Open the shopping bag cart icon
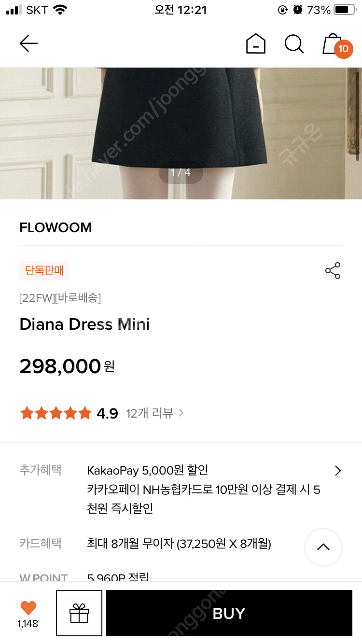The height and width of the screenshot is (644, 362). (x=333, y=44)
